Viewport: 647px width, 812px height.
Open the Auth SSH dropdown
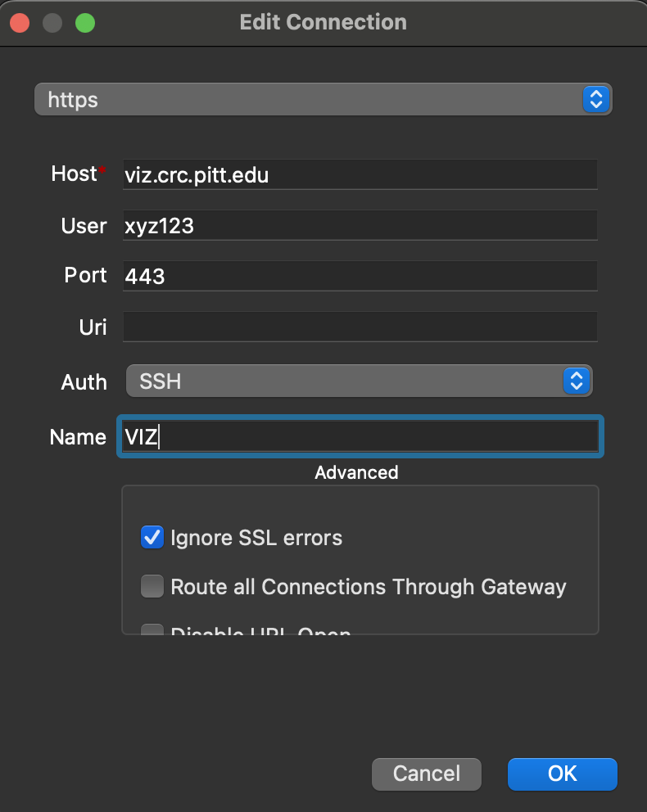coord(359,381)
